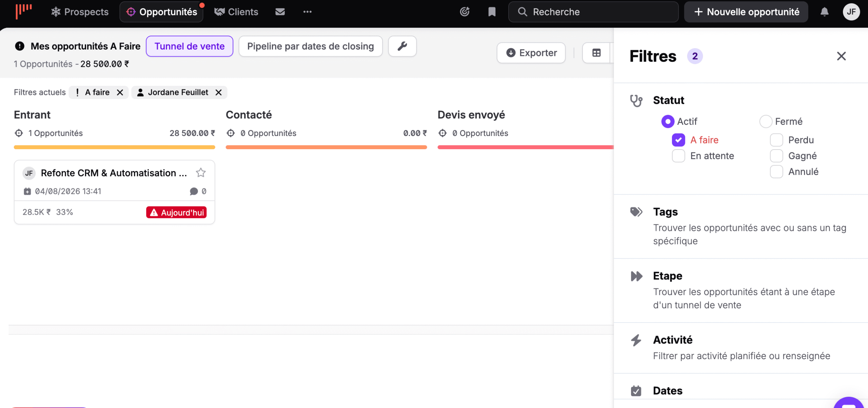868x408 pixels.
Task: Click the Contacté column target icon
Action: pyautogui.click(x=231, y=133)
